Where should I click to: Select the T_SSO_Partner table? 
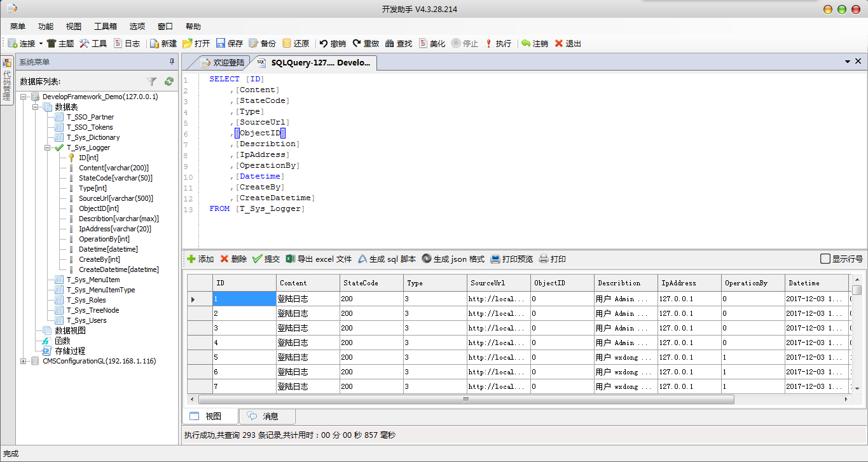(90, 117)
